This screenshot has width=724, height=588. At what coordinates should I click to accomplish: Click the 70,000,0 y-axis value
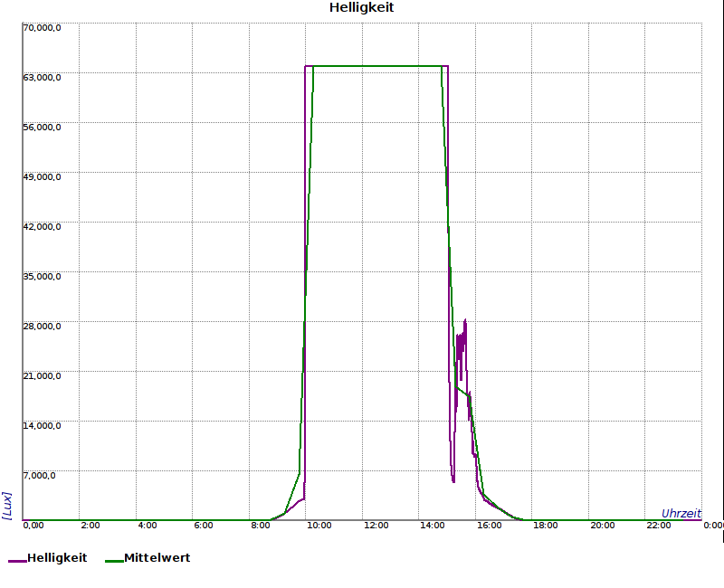pyautogui.click(x=42, y=28)
